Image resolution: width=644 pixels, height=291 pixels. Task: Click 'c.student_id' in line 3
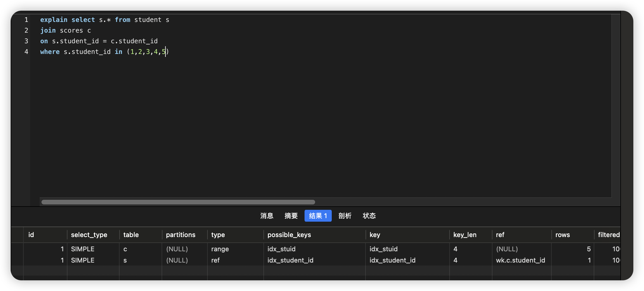click(x=134, y=41)
